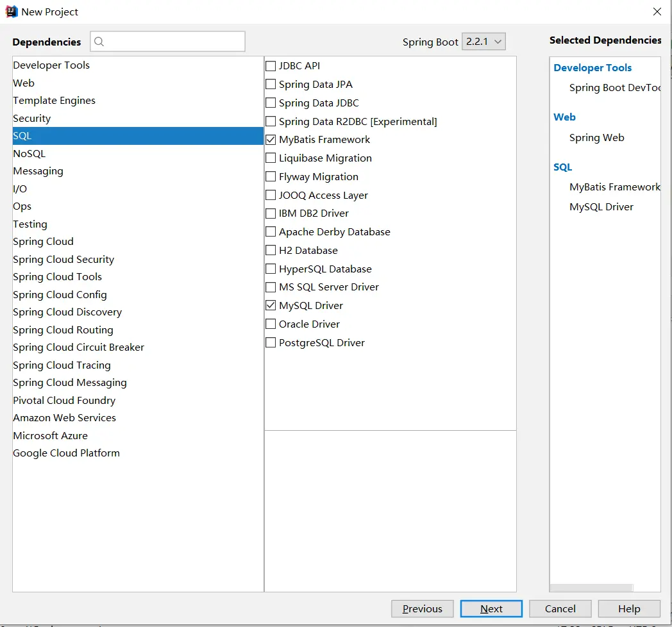Select Spring Cloud Routing
The image size is (672, 627).
pyautogui.click(x=138, y=330)
